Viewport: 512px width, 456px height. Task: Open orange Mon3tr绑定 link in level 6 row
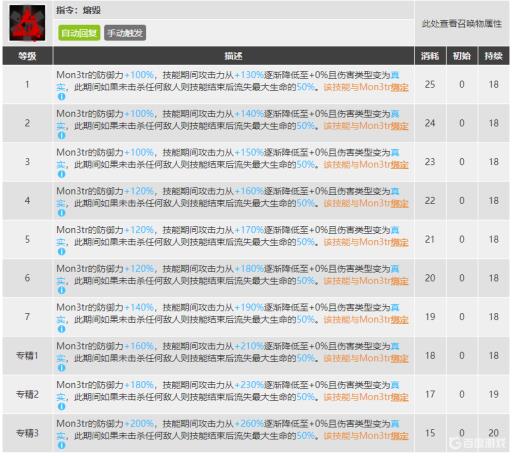click(x=384, y=281)
